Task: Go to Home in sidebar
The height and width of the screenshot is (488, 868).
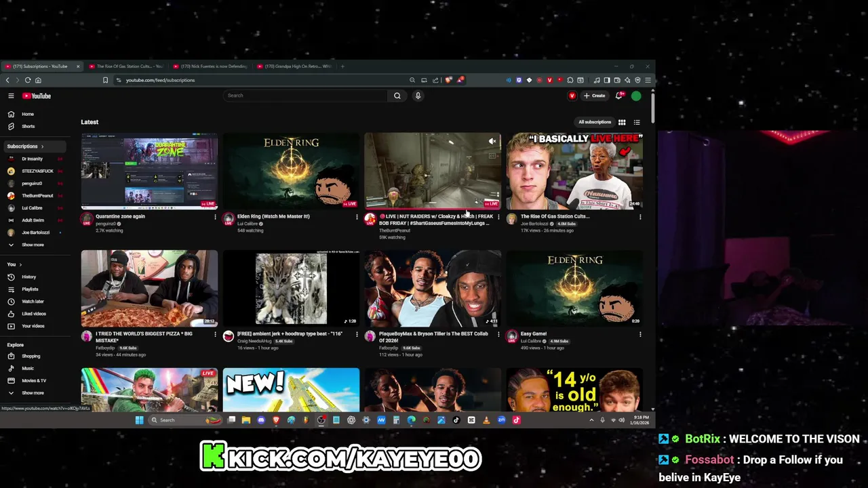Action: tap(35, 114)
